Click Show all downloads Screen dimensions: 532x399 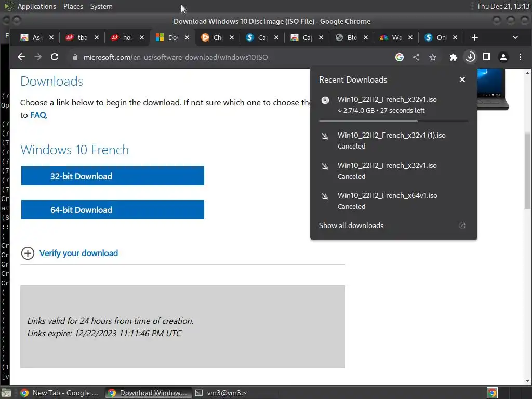pyautogui.click(x=351, y=225)
